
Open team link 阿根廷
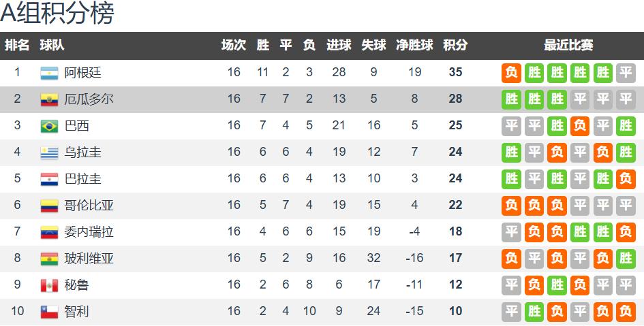tap(82, 73)
